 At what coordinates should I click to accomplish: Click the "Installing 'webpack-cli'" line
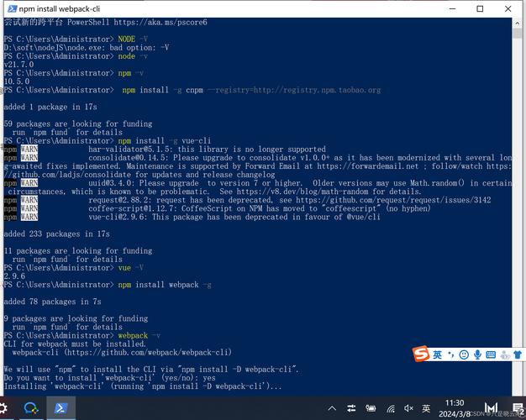point(143,386)
